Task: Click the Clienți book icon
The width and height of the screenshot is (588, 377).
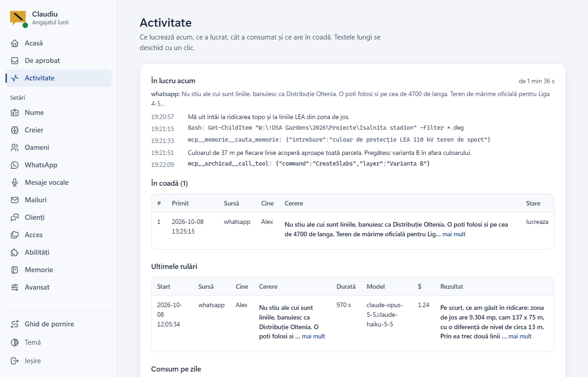Action: coord(15,217)
